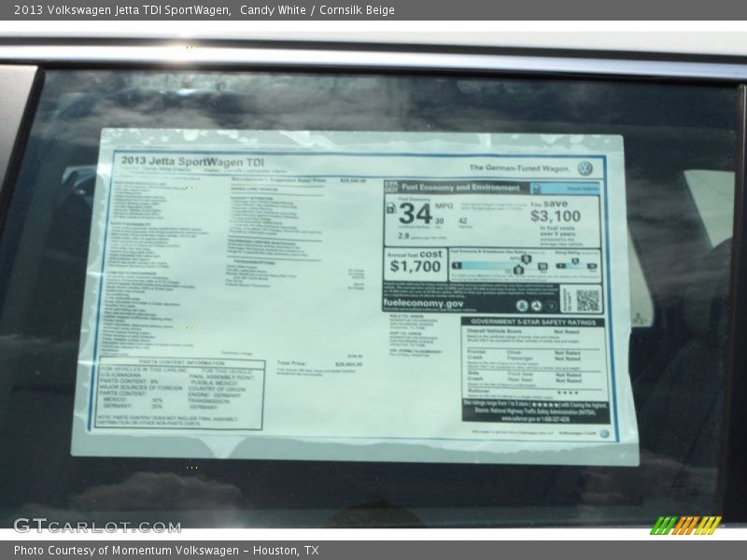Click the colored striped logo near the footer
Screen dimensions: 747x560
pyautogui.click(x=685, y=525)
